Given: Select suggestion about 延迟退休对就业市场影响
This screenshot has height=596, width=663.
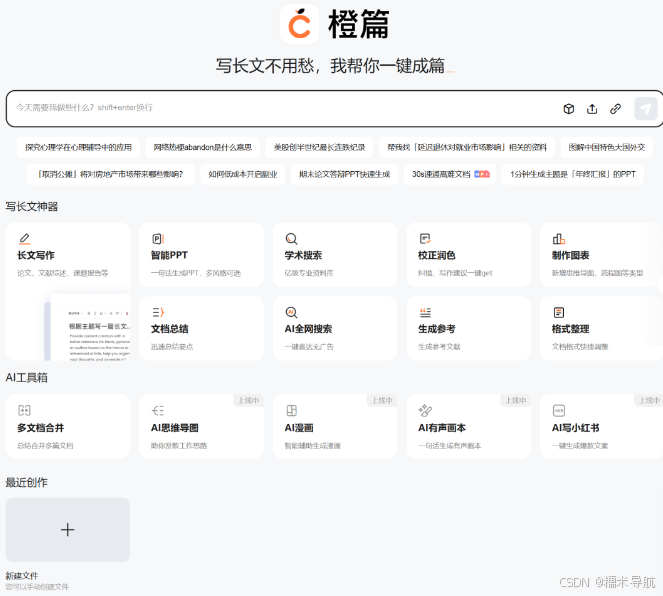Looking at the screenshot, I should pos(467,147).
